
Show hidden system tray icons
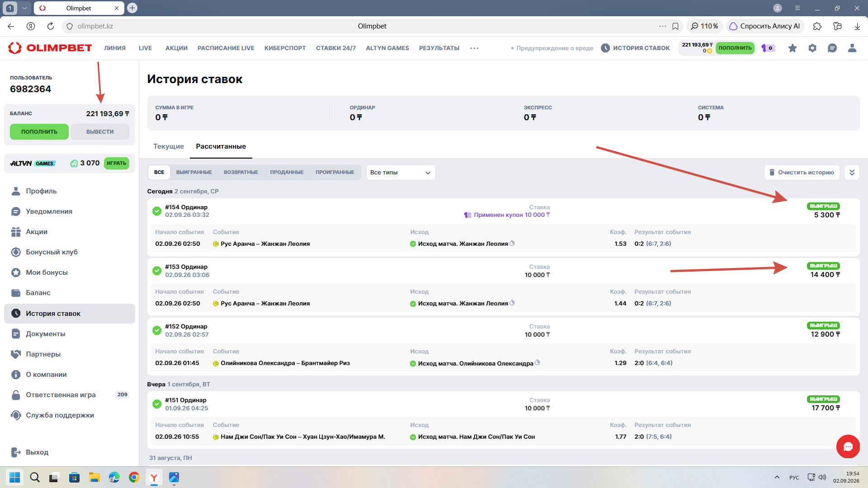[x=777, y=477]
